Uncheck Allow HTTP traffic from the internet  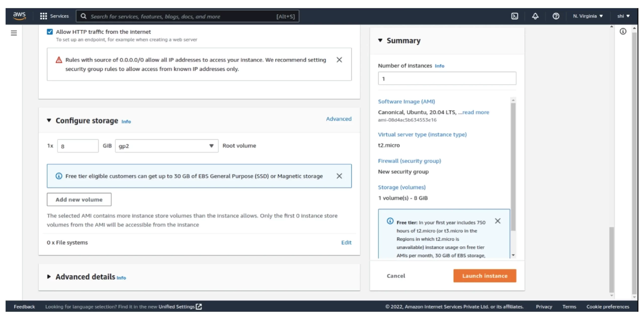pos(50,32)
